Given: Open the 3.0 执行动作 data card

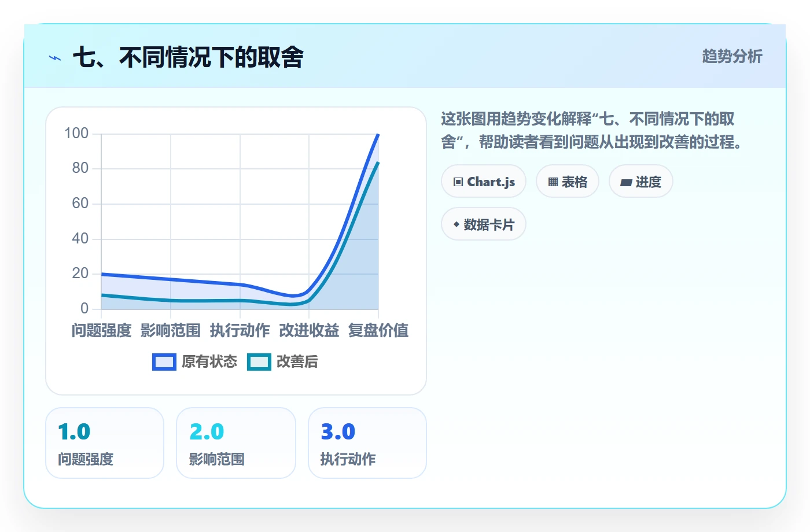Looking at the screenshot, I should tap(367, 443).
